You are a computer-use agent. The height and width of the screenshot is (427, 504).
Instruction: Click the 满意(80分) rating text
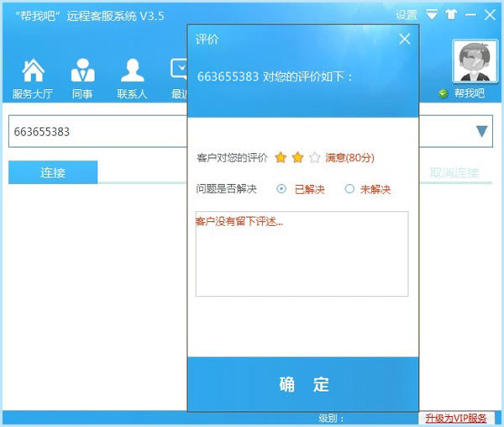pos(349,158)
